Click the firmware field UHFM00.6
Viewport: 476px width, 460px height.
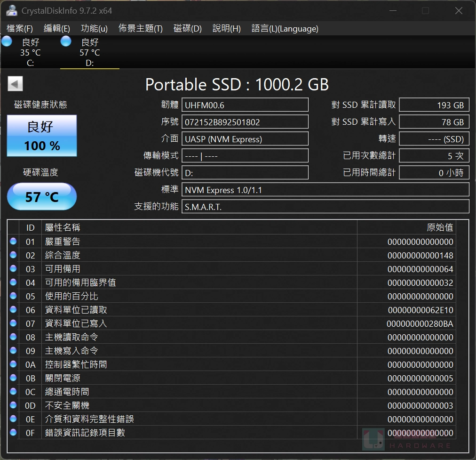[245, 105]
